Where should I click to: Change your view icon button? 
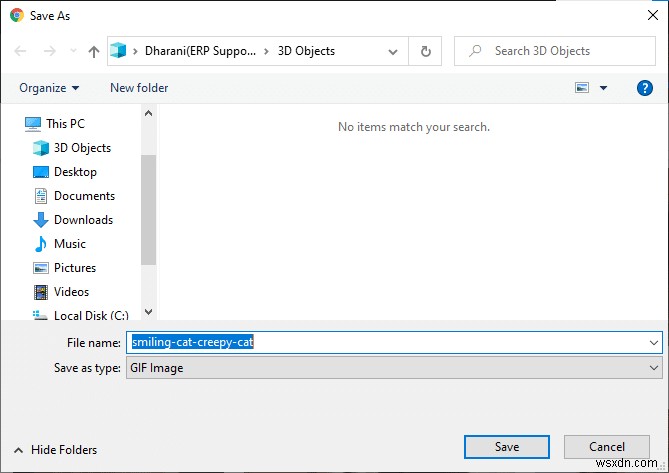pyautogui.click(x=582, y=88)
